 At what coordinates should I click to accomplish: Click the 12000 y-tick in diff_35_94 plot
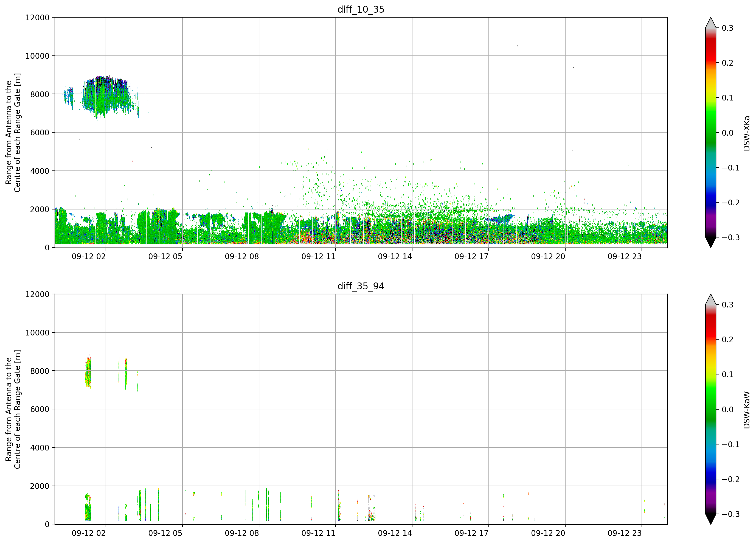[37, 294]
